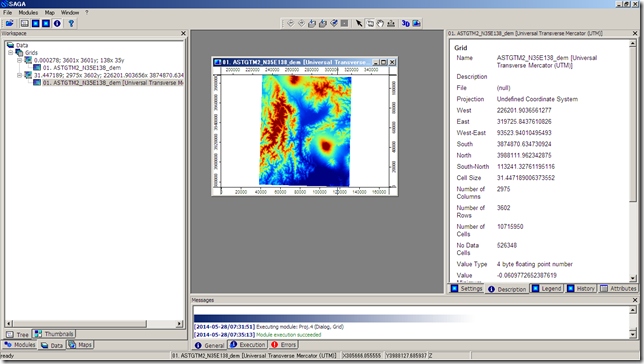The image size is (644, 364).
Task: Close the Workspace panel
Action: 183,33
